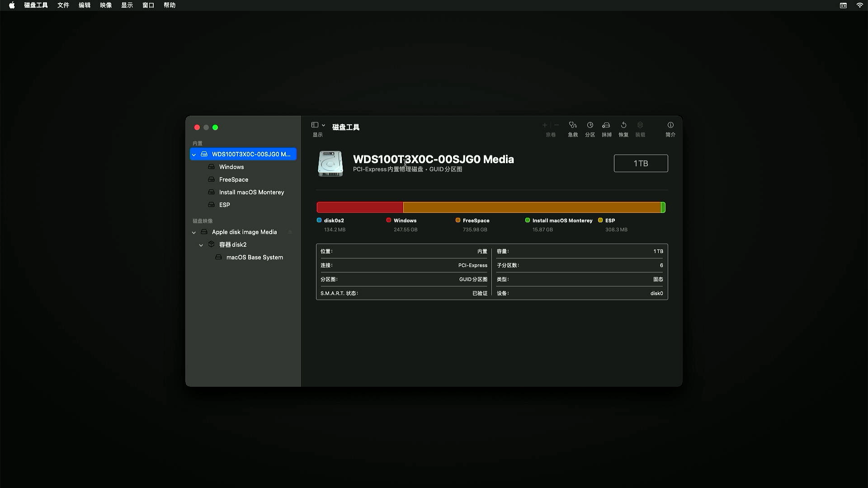Click the orange FreeSpace bar segment
The width and height of the screenshot is (868, 488).
pyautogui.click(x=531, y=207)
